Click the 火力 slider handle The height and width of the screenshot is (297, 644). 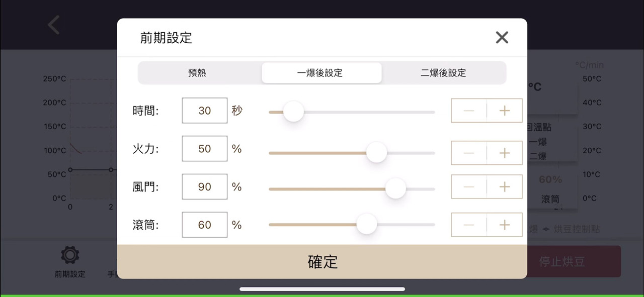(x=376, y=153)
